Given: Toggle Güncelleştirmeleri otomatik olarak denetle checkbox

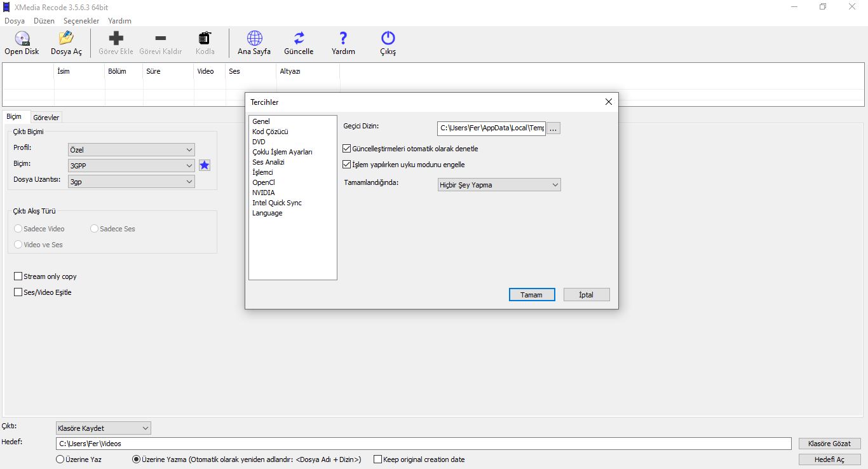Looking at the screenshot, I should (346, 149).
